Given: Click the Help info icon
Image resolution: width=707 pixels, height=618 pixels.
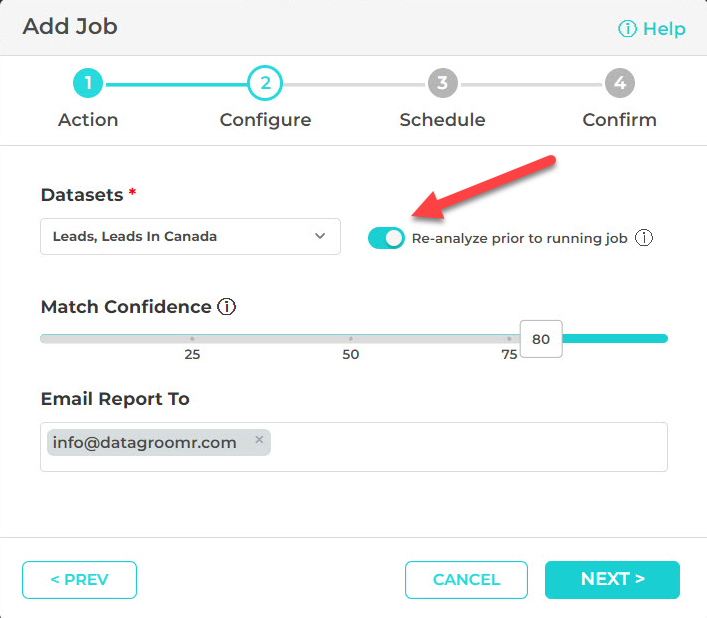Looking at the screenshot, I should 627,29.
